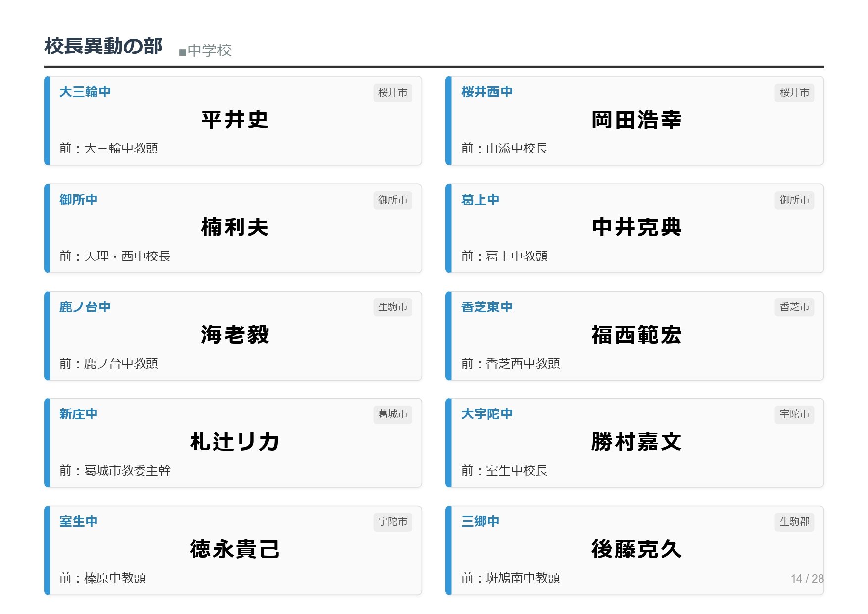Click the text 前:葛城市教委主幹
Image resolution: width=868 pixels, height=614 pixels.
[x=115, y=470]
